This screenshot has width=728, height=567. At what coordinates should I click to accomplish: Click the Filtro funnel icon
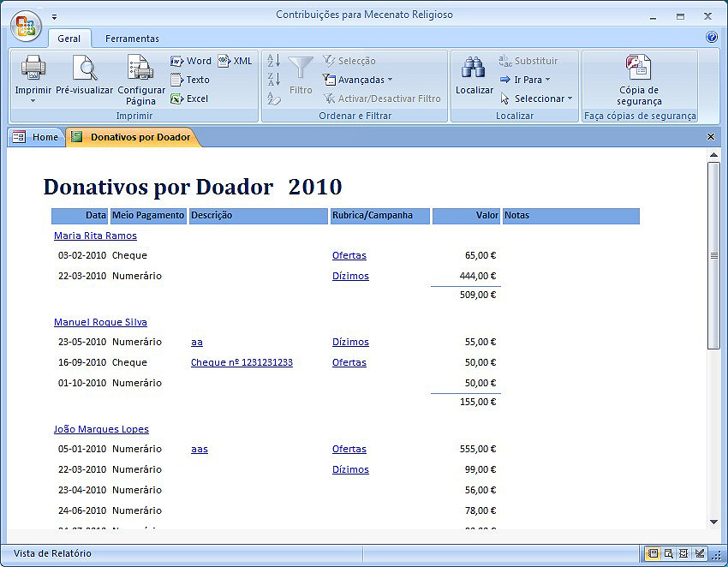(x=301, y=69)
